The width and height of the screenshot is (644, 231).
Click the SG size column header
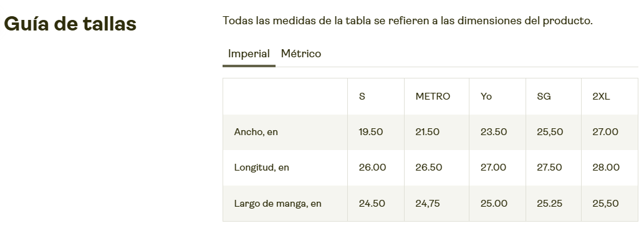point(544,97)
